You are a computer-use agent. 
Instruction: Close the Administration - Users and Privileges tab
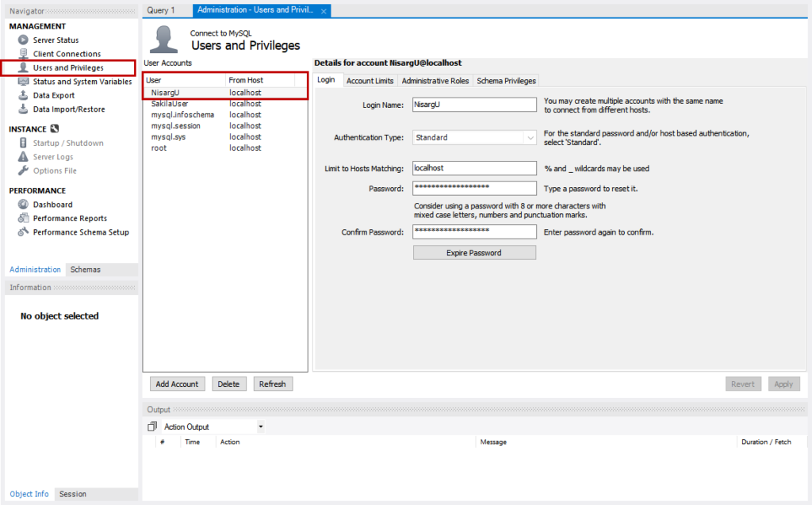tap(324, 11)
